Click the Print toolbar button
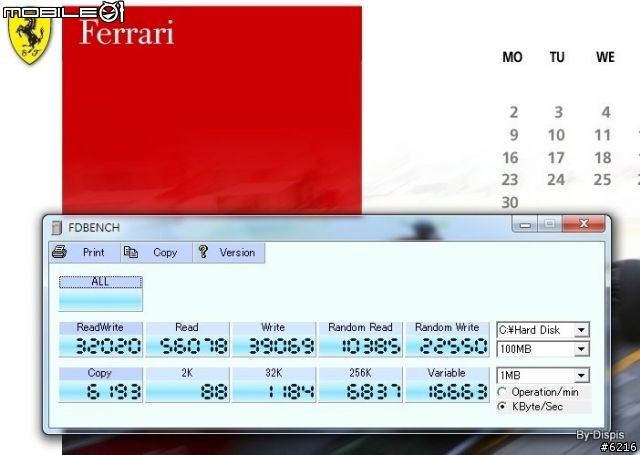Image resolution: width=640 pixels, height=455 pixels. (84, 253)
